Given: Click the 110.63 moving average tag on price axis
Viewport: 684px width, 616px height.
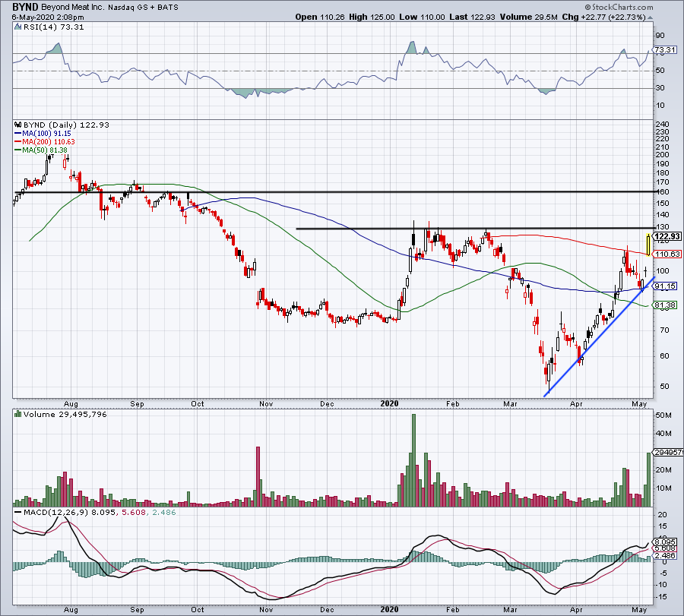Looking at the screenshot, I should pos(667,254).
